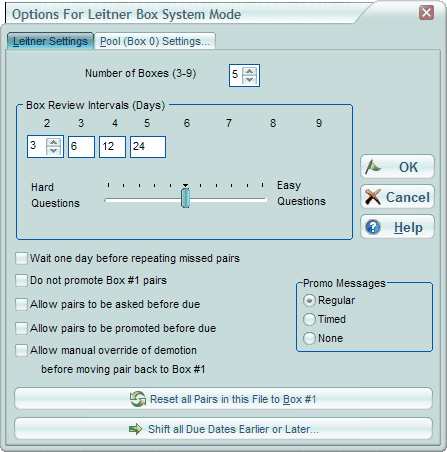
Task: Click the red X icon on Cancel
Action: tap(373, 197)
